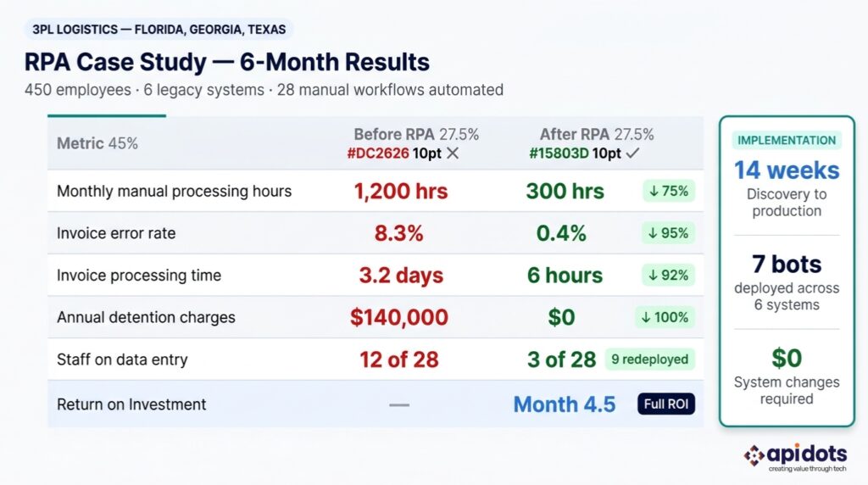The image size is (868, 485).
Task: Click the '12 of 28' value
Action: (x=399, y=360)
